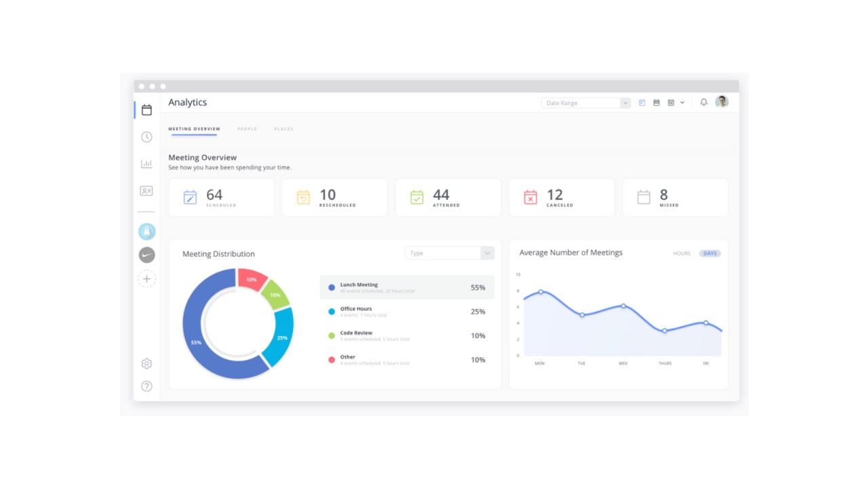
Task: Click the 12 Canceled stat card
Action: pyautogui.click(x=561, y=197)
